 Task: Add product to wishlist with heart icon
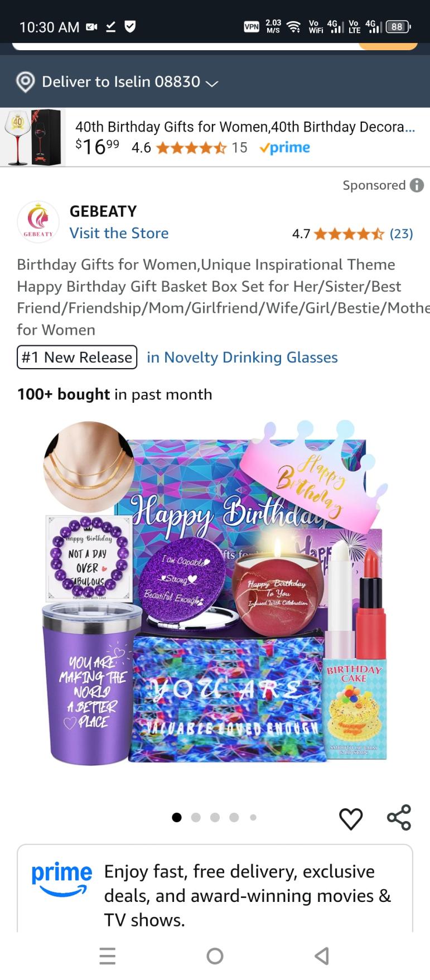(x=351, y=818)
